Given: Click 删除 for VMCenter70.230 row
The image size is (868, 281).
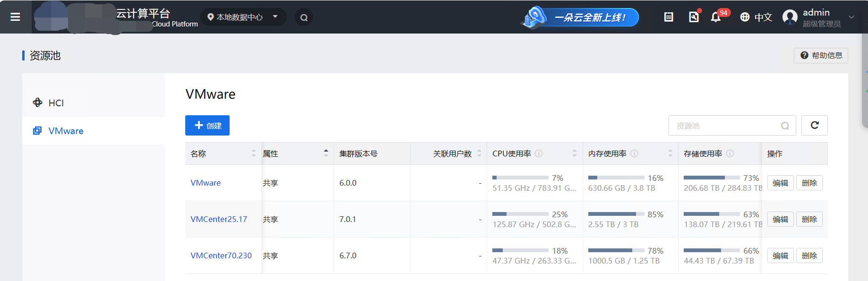Looking at the screenshot, I should pos(809,255).
